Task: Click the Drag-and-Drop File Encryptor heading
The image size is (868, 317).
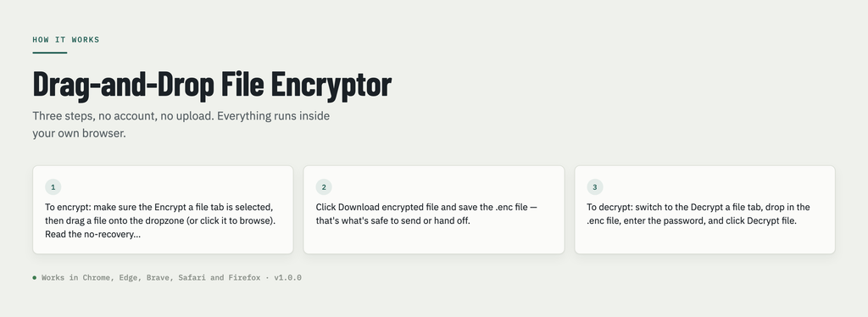Action: coord(212,85)
